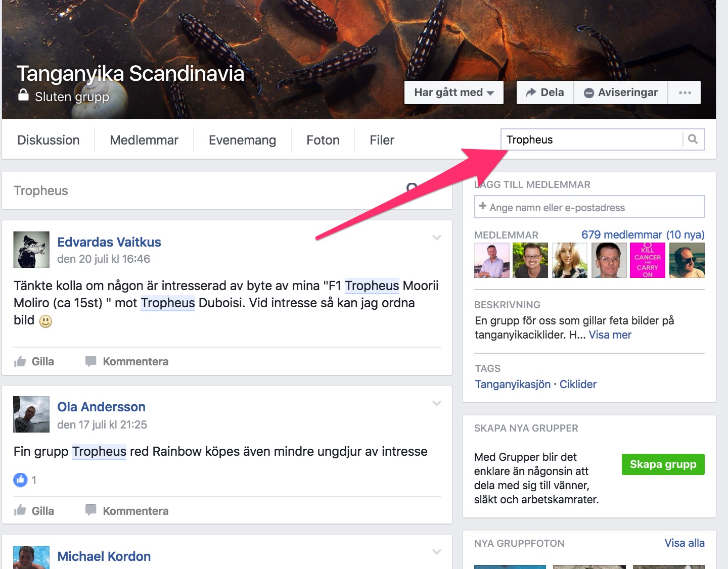The height and width of the screenshot is (569, 728).
Task: Open Michael Kordon profile name
Action: click(x=104, y=556)
